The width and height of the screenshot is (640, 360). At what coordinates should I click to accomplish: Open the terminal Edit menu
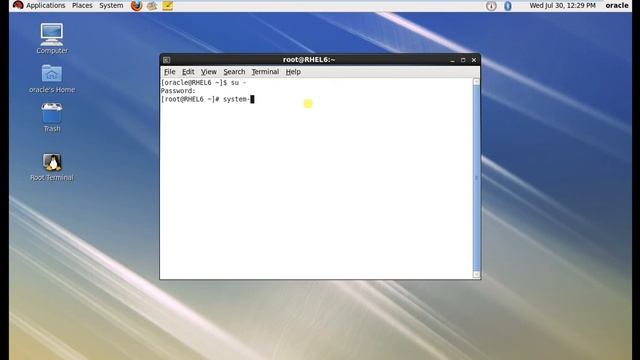tap(188, 72)
